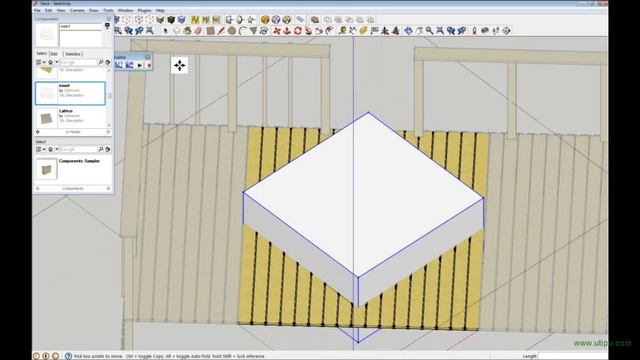The image size is (640, 360).
Task: Activate the Look Around eye tool
Action: [485, 31]
